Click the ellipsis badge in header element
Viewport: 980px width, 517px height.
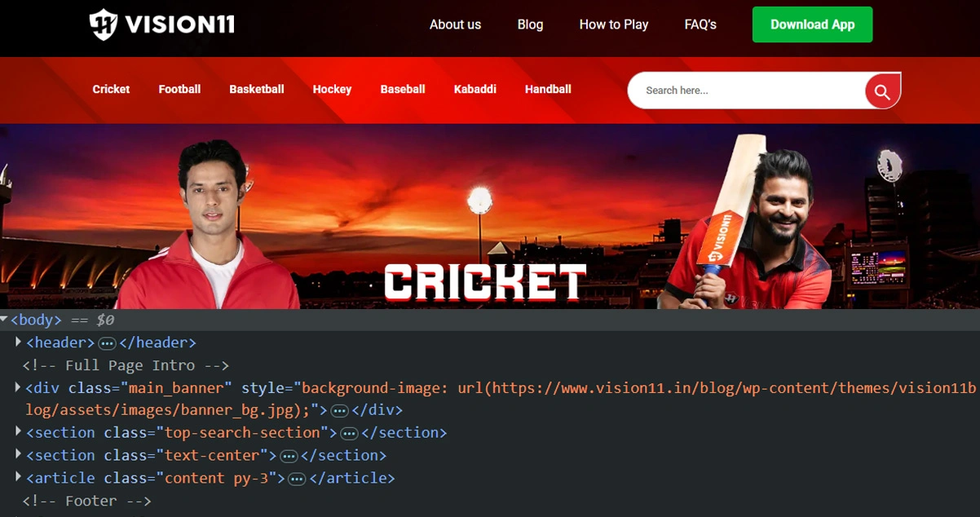click(107, 343)
